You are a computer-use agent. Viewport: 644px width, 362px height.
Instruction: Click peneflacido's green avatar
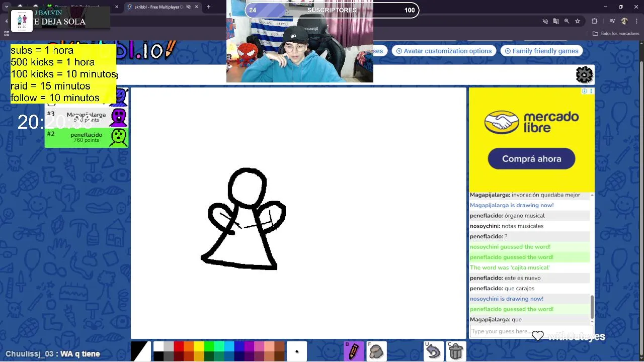tap(119, 137)
